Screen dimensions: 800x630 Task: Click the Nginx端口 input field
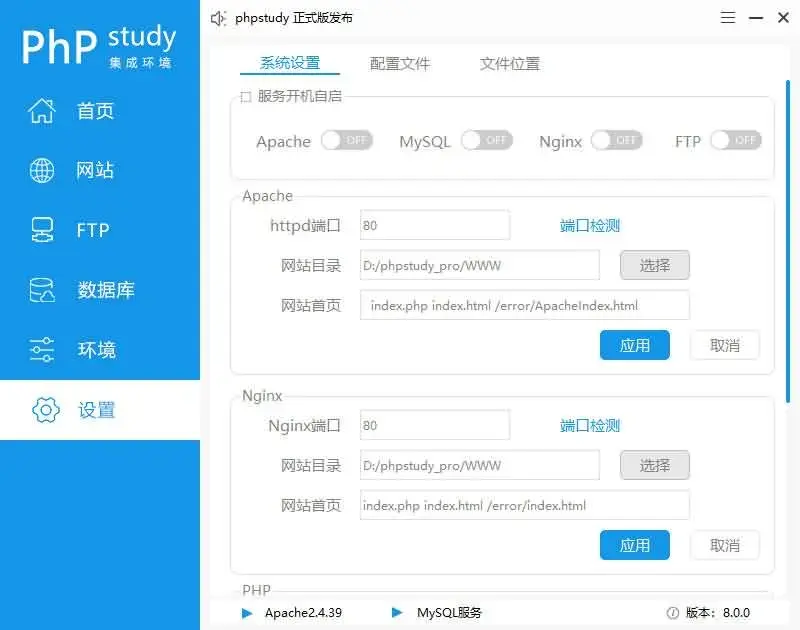[435, 425]
